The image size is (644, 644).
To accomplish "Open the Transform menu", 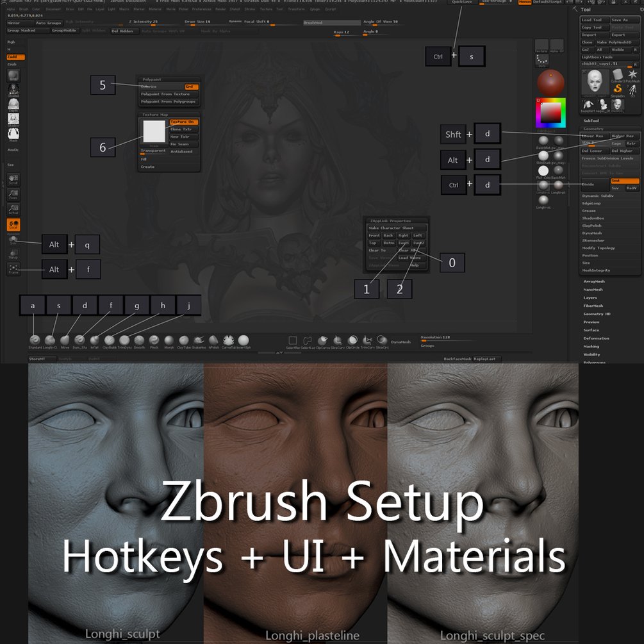I will (x=295, y=9).
